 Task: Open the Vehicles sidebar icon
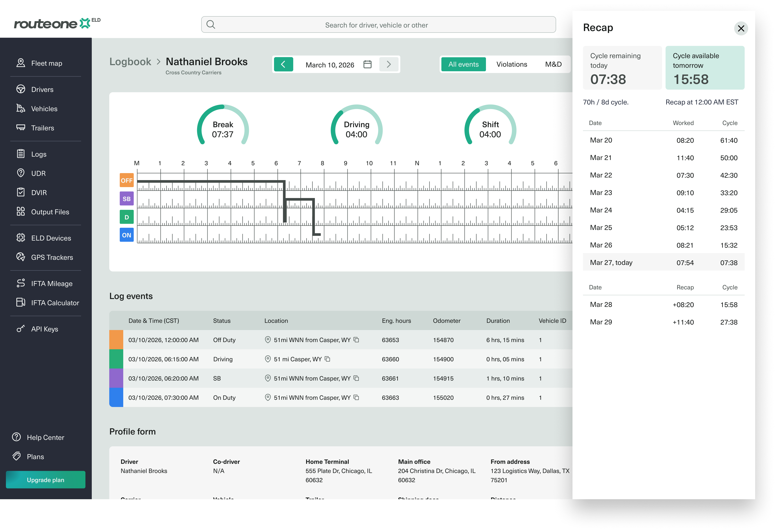pyautogui.click(x=21, y=108)
